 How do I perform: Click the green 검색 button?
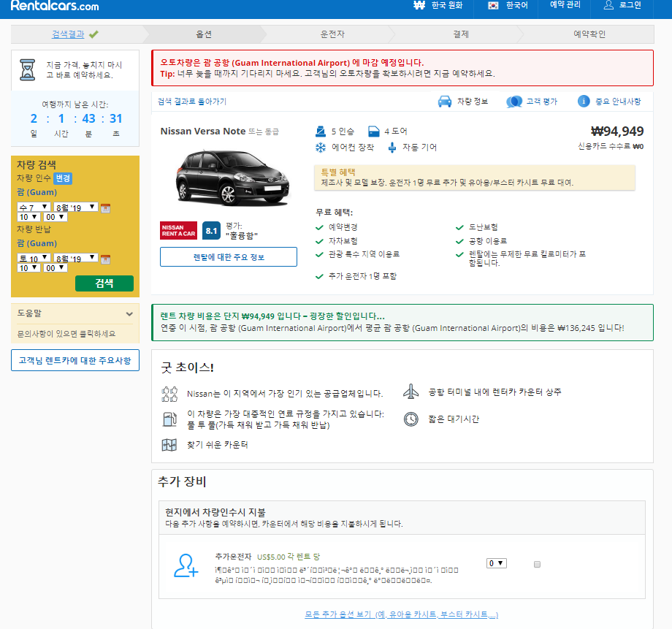click(x=104, y=283)
